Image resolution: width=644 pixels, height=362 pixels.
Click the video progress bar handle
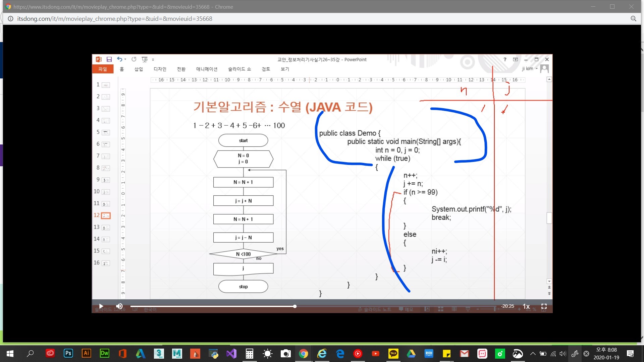(294, 306)
